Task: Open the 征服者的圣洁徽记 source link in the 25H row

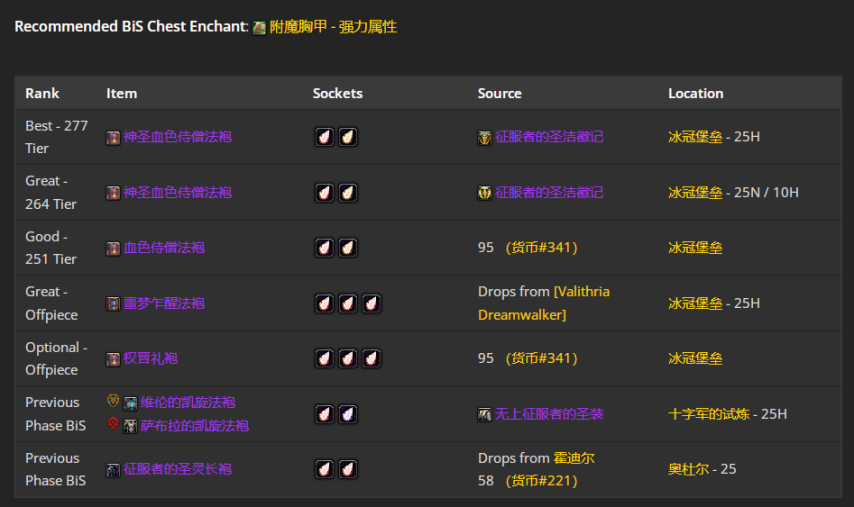Action: [549, 137]
